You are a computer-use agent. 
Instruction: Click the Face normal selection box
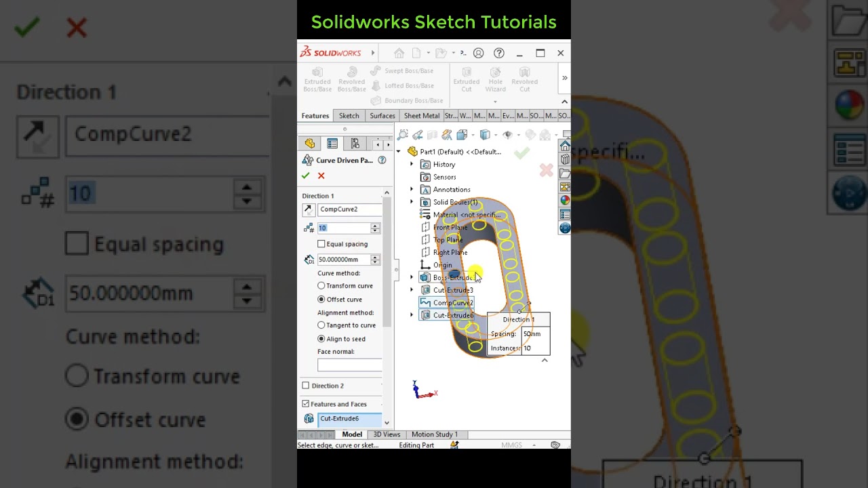[x=350, y=365]
